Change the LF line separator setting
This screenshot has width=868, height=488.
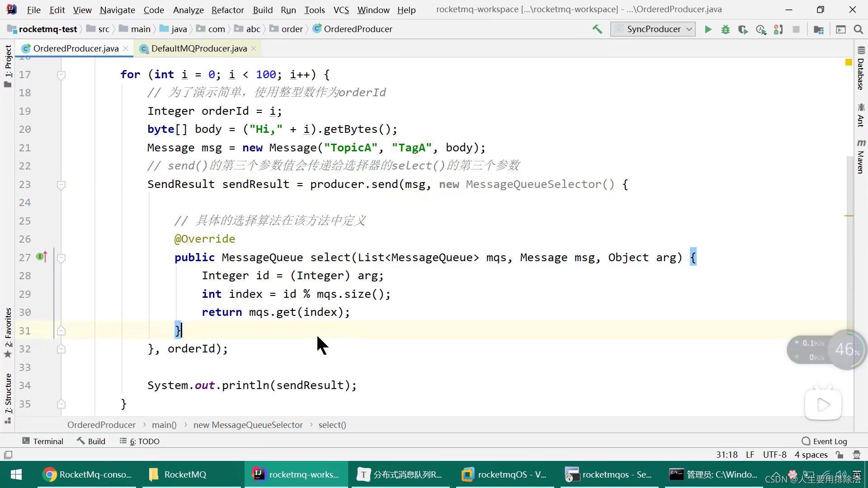point(750,455)
